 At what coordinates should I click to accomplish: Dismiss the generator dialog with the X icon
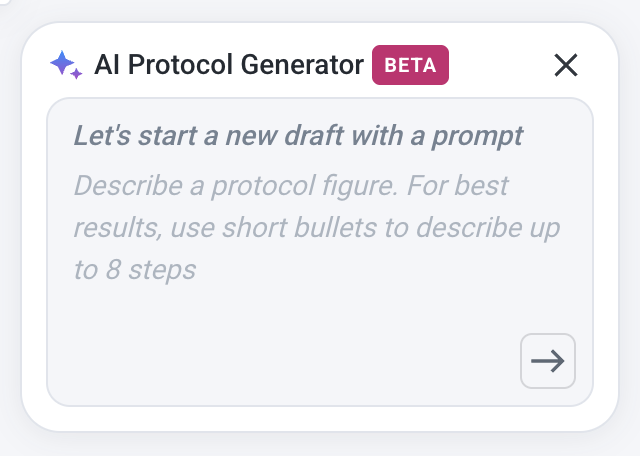tap(566, 65)
